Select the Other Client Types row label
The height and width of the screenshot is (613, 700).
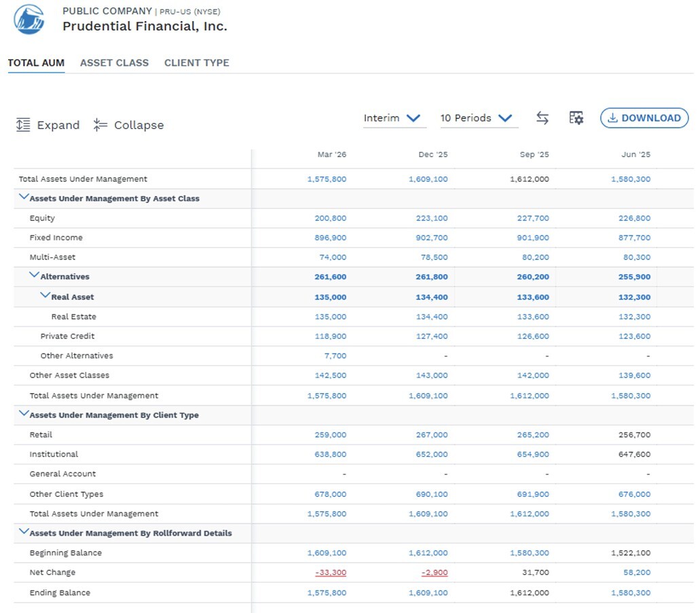tap(66, 494)
